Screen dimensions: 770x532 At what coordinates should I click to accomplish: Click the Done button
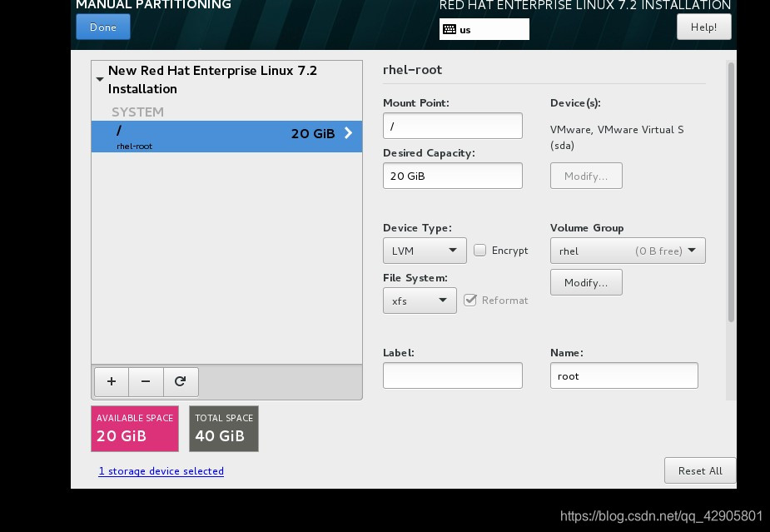tap(103, 27)
